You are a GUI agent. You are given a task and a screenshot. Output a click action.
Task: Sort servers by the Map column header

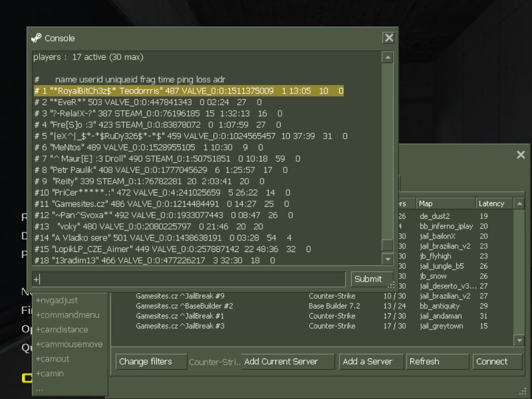[446, 204]
